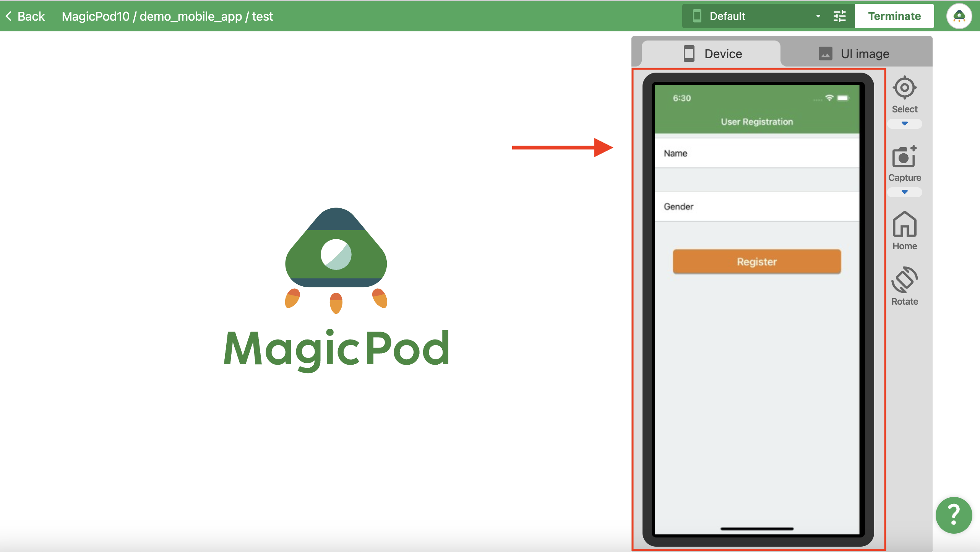
Task: Open the user avatar menu
Action: [x=959, y=16]
